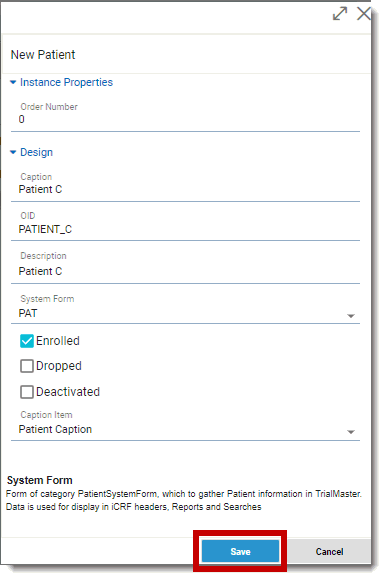Click the Save button

(x=240, y=552)
